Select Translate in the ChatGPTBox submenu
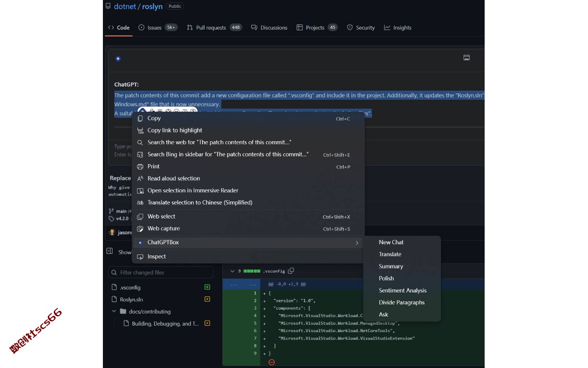This screenshot has width=588, height=368. point(402,254)
